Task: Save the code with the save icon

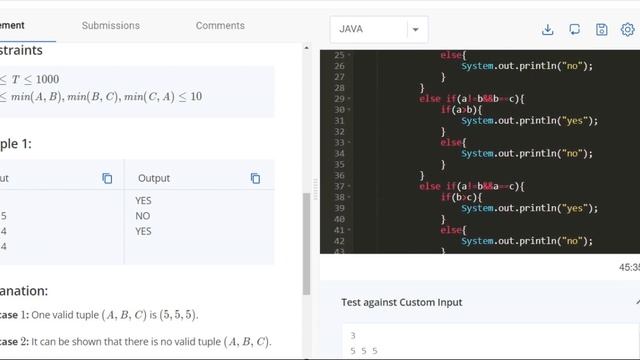Action: [x=601, y=29]
